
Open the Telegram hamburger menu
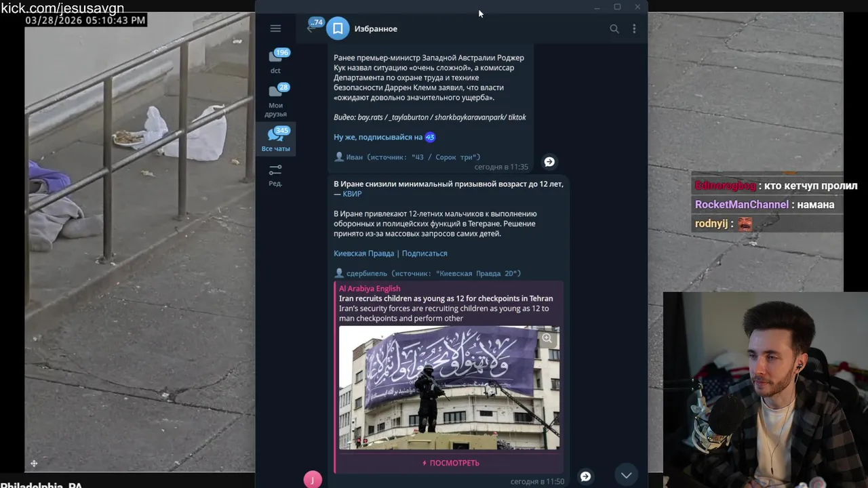(x=275, y=28)
